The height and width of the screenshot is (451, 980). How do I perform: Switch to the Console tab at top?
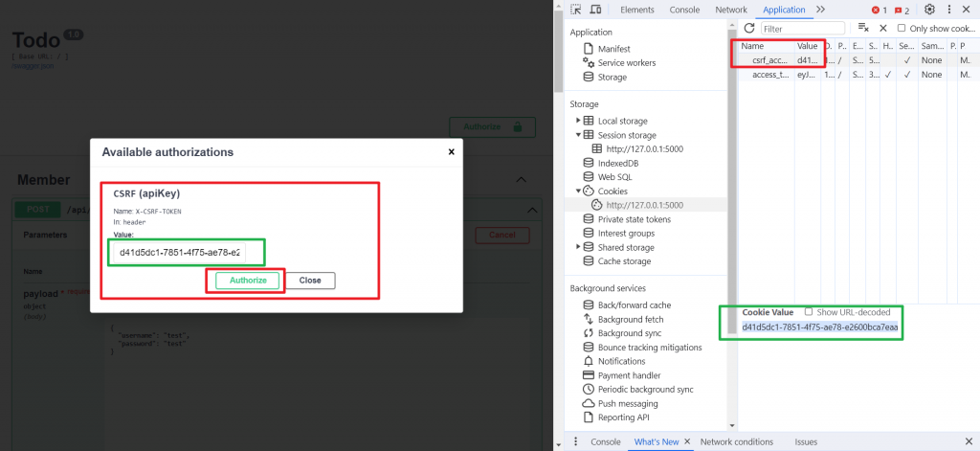point(684,10)
